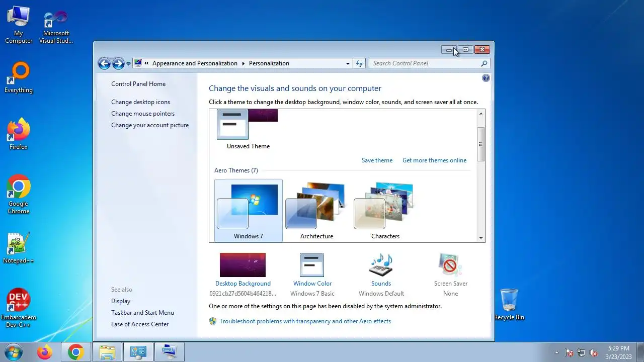The width and height of the screenshot is (644, 362).
Task: Select the Windows 7 theme
Action: click(x=249, y=211)
